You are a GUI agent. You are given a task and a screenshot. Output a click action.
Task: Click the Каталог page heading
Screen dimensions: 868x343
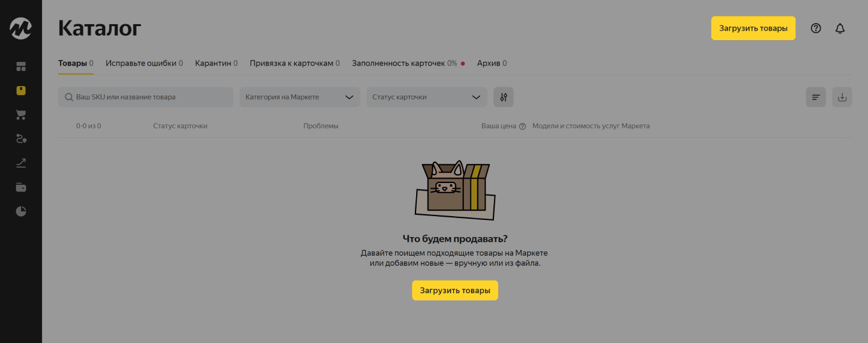pos(100,28)
